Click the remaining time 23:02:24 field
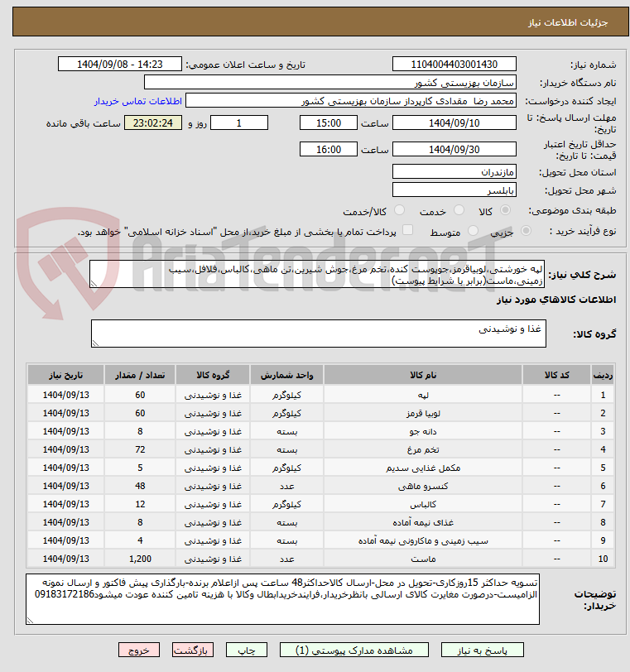This screenshot has height=672, width=630. 153,123
